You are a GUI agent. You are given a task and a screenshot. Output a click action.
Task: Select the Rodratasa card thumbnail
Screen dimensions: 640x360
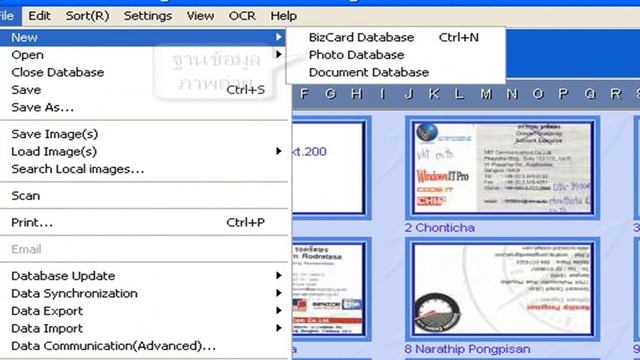click(x=331, y=289)
